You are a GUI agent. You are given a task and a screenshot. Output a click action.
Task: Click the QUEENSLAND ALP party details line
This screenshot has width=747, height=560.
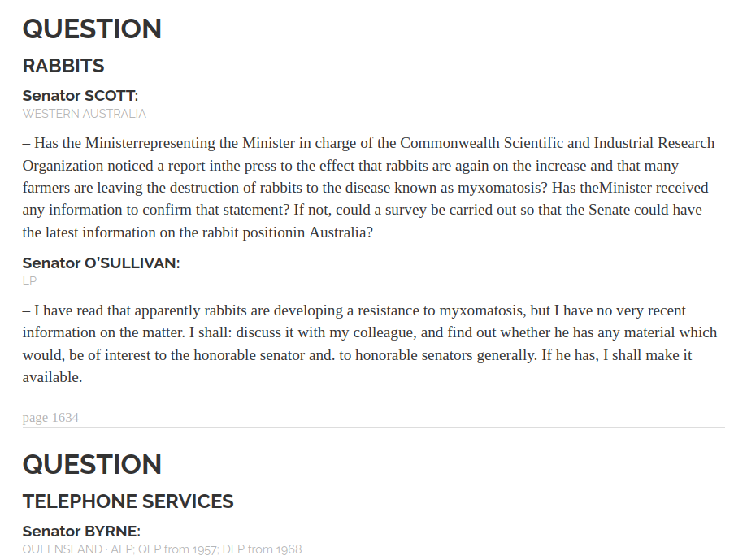[x=162, y=549]
